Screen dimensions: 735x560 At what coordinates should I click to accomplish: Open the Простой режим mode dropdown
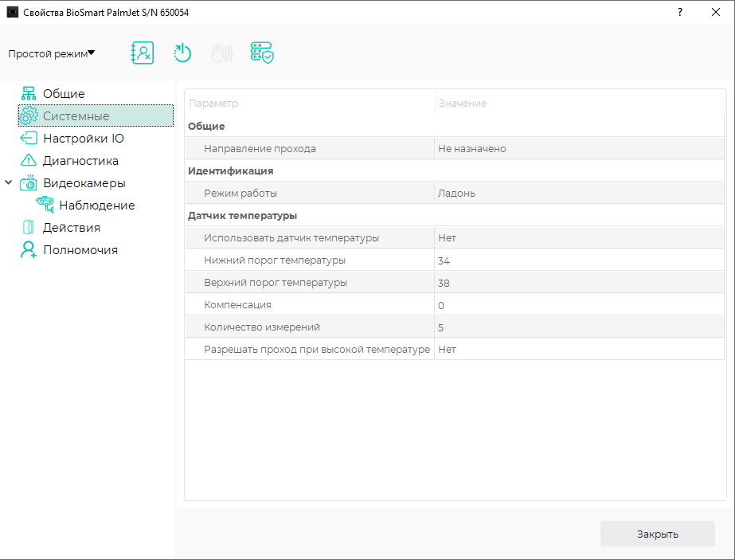click(x=52, y=53)
